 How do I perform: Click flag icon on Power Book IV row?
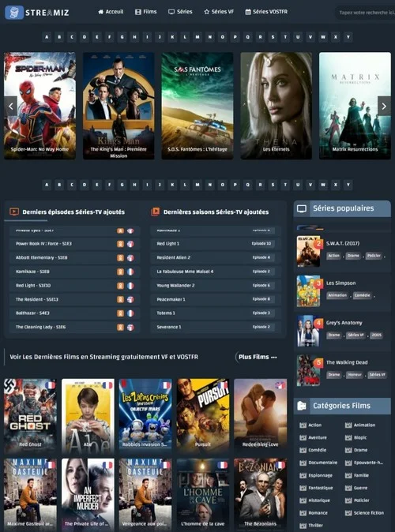pos(130,244)
